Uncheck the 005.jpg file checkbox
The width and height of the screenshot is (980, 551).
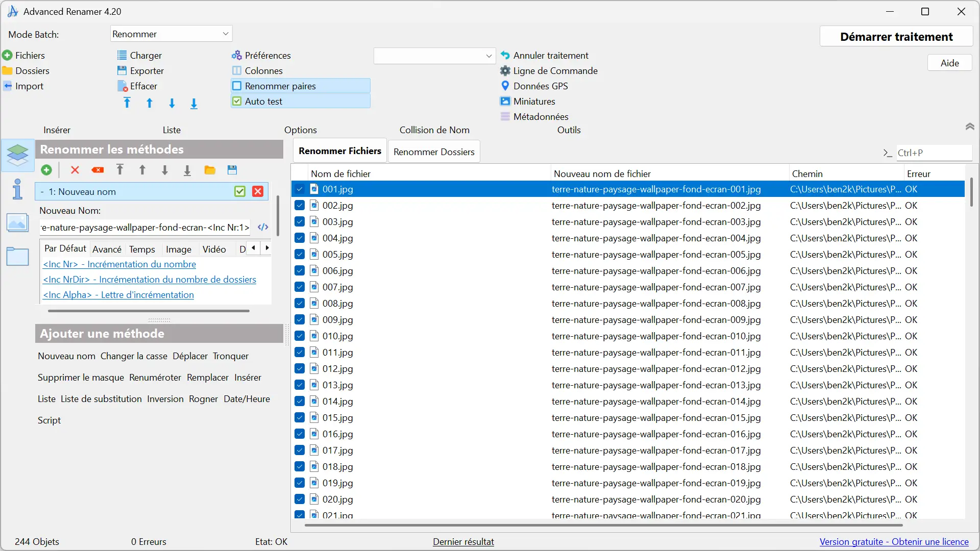(300, 254)
